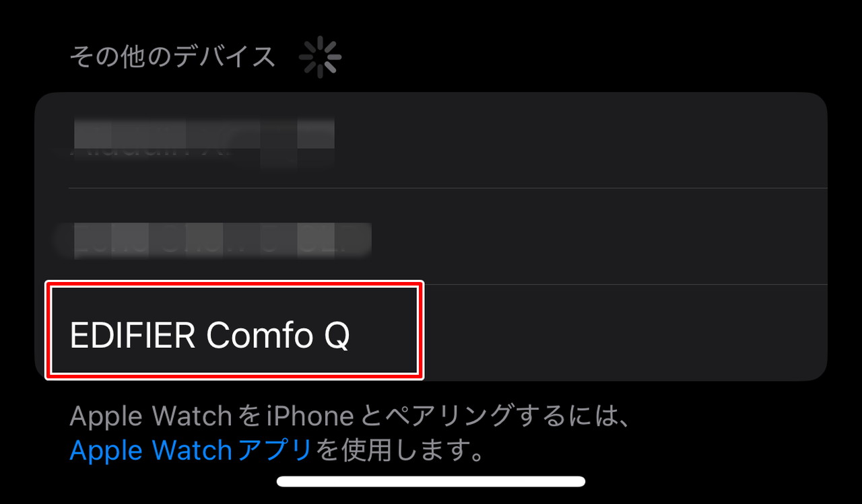Select the EDIFIER Comfo Q device
Viewport: 862px width, 504px height.
pyautogui.click(x=431, y=332)
